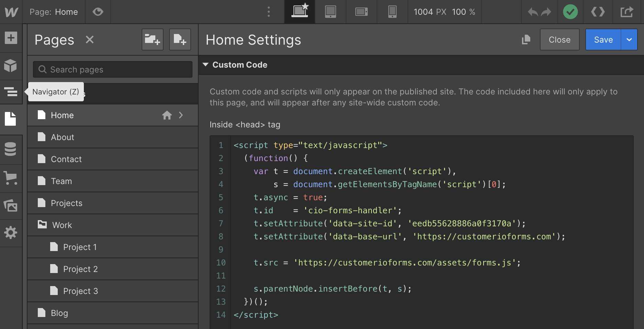The width and height of the screenshot is (644, 329).
Task: Select the desktop base breakpoint
Action: pyautogui.click(x=300, y=12)
